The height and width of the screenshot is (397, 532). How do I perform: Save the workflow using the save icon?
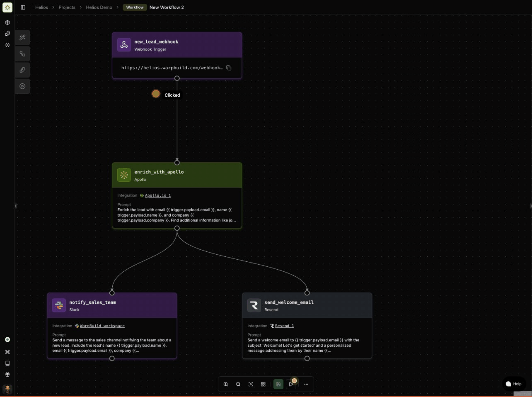[278, 384]
